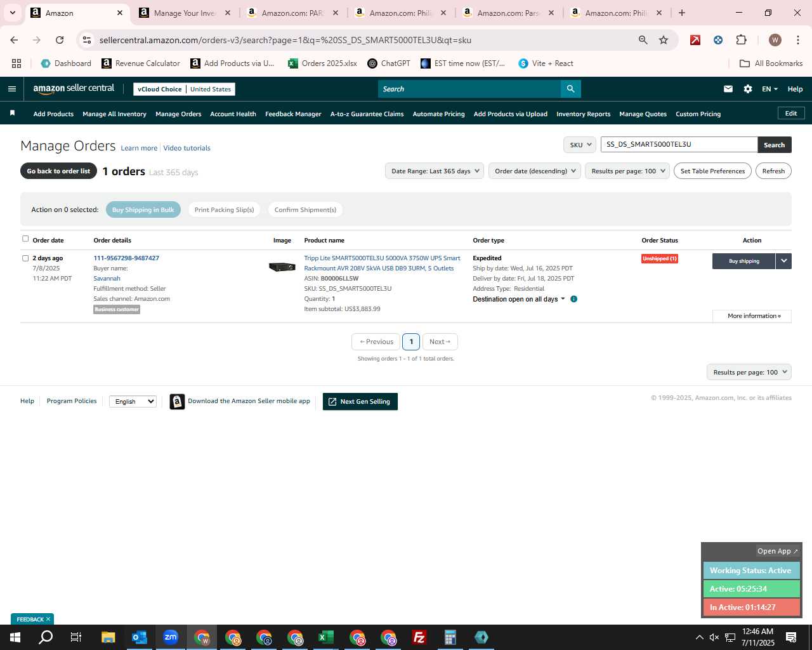Screen dimensions: 812x650
Task: Open Automate Pricing menu item
Action: [438, 114]
